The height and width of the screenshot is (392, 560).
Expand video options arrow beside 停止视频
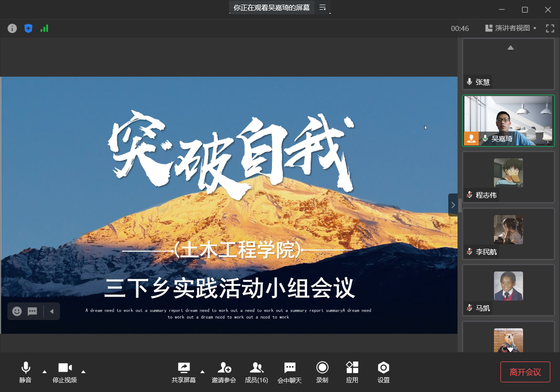(x=83, y=371)
